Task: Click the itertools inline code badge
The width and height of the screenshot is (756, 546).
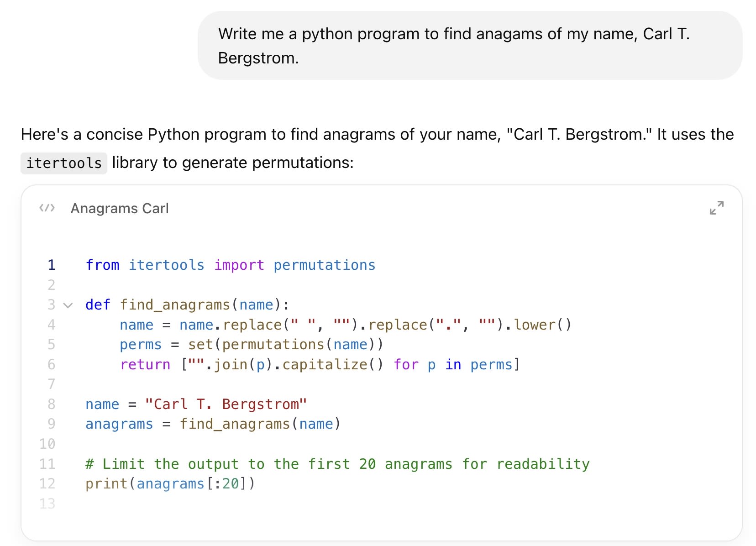Action: (x=63, y=163)
